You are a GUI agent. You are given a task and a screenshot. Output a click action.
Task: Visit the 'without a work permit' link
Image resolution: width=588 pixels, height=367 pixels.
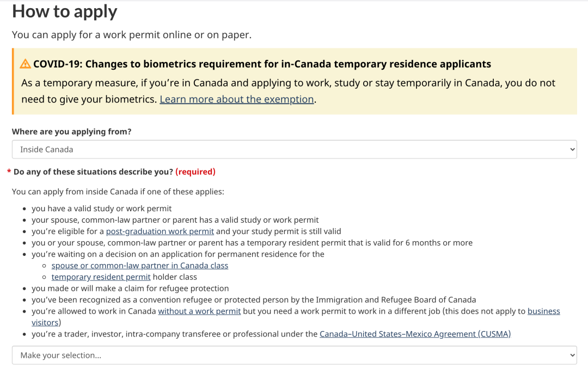click(x=199, y=311)
